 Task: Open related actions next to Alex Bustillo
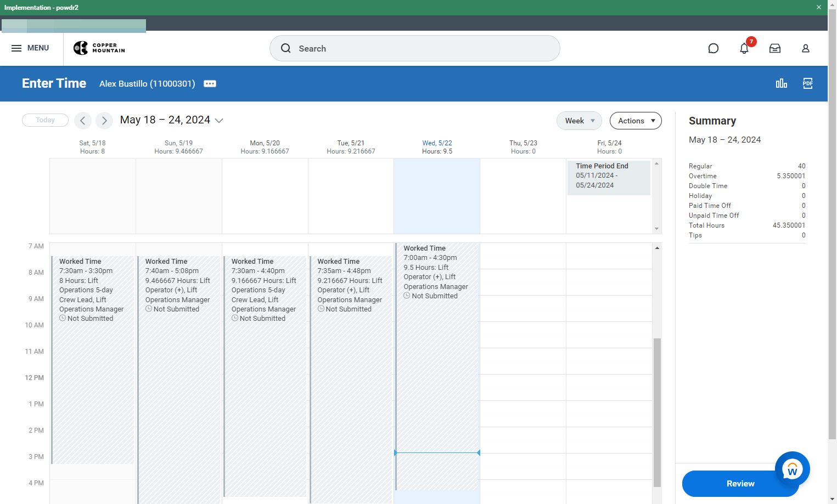210,84
